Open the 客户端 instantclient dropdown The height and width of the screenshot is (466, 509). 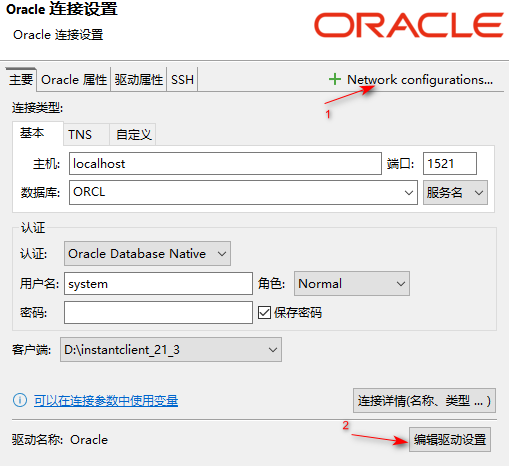point(171,350)
